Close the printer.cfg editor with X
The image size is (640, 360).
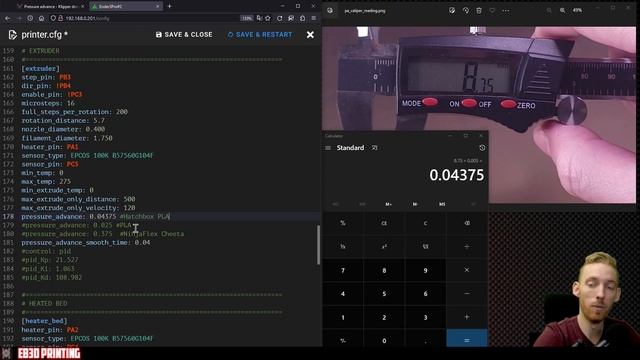[310, 35]
